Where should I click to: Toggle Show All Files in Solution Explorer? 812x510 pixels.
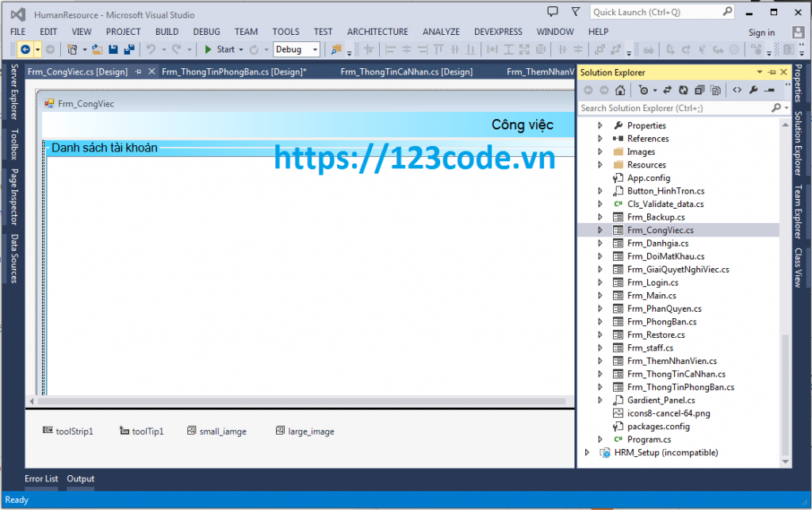pos(715,89)
